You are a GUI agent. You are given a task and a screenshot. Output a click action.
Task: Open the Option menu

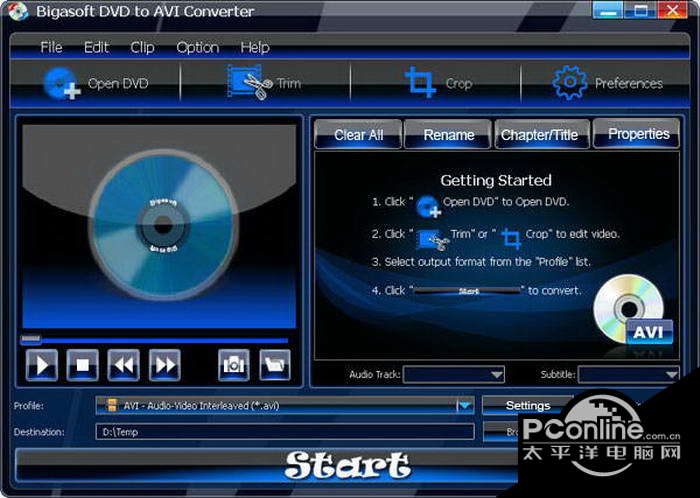point(198,47)
